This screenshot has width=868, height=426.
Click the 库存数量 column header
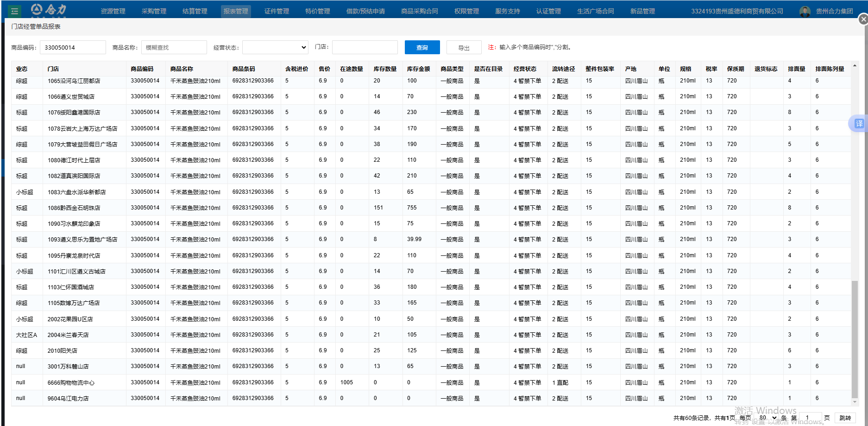point(385,69)
